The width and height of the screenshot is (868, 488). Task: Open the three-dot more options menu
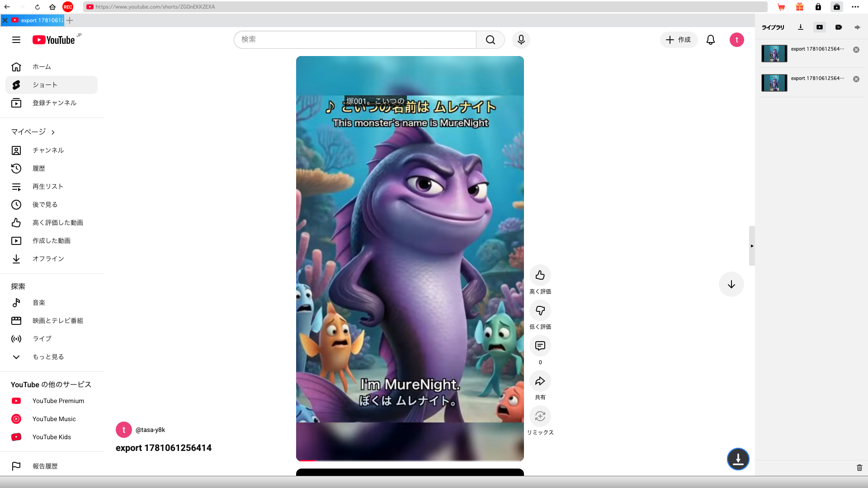tap(855, 7)
